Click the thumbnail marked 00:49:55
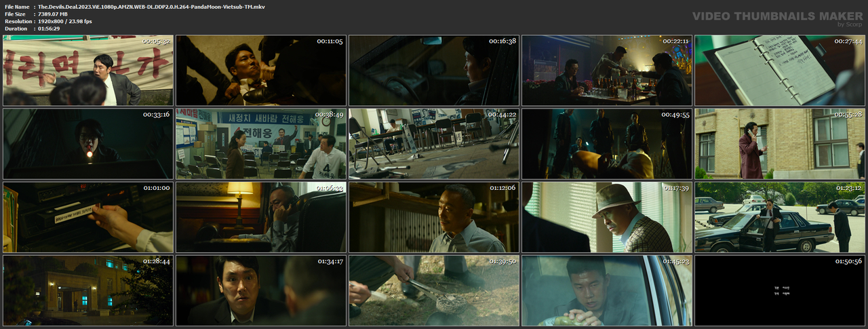The image size is (868, 329). [x=607, y=144]
